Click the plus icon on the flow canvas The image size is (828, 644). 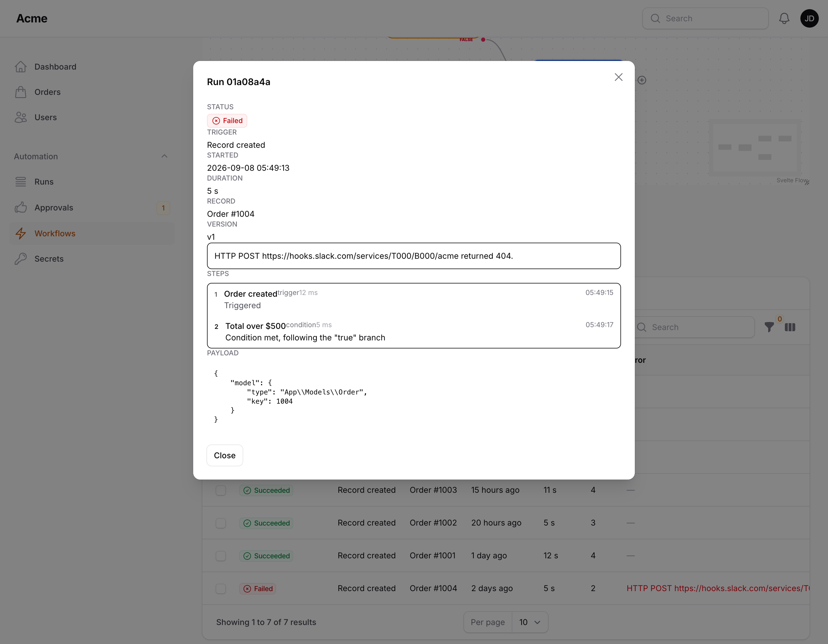click(x=642, y=80)
